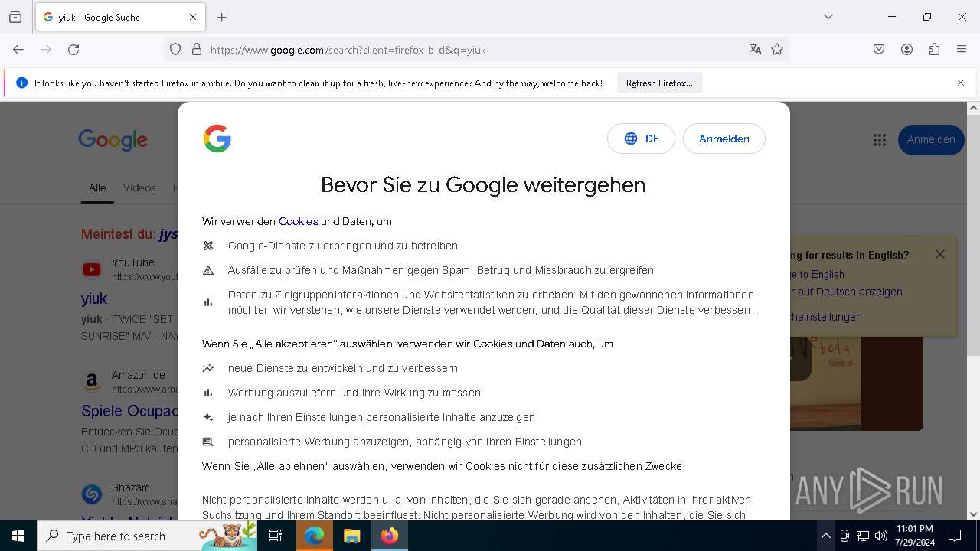The height and width of the screenshot is (551, 980).
Task: Open the Cookies link in dialog
Action: coord(299,221)
